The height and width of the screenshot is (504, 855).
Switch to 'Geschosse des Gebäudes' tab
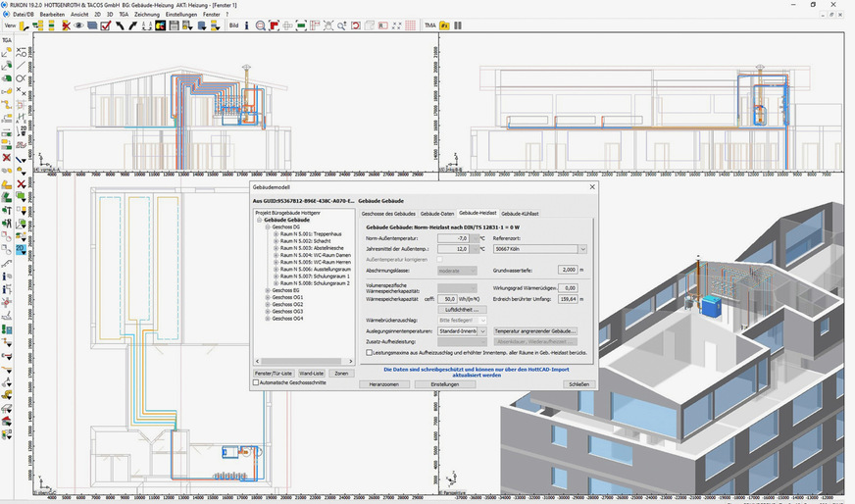click(x=388, y=214)
